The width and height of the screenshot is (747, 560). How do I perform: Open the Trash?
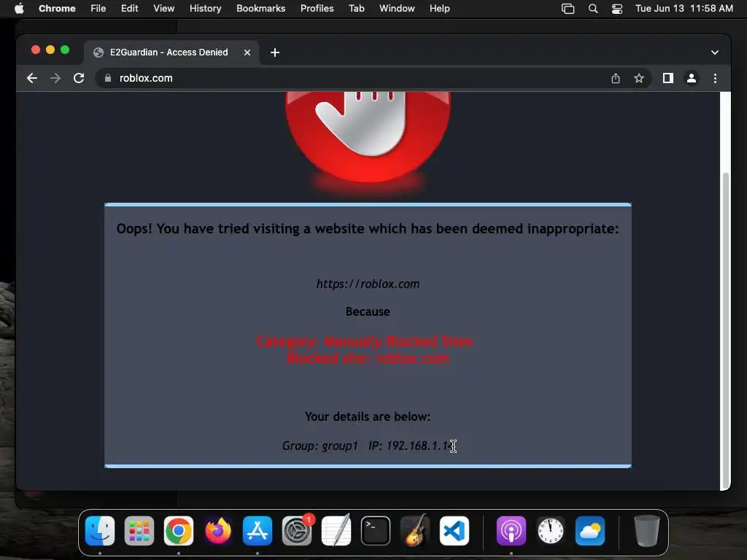point(647,531)
